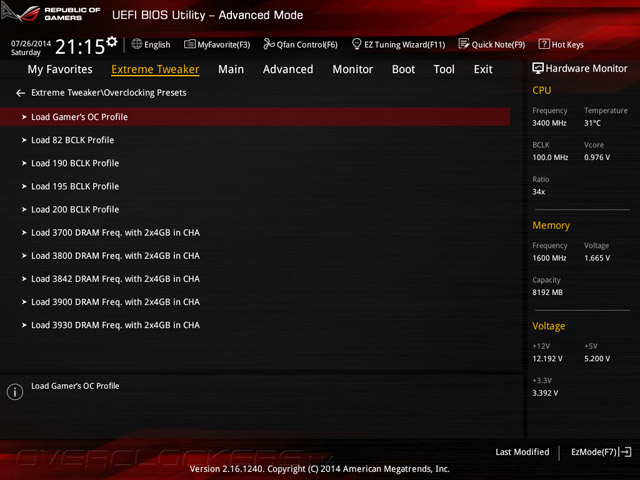Show Hot Keys list
Image resolution: width=640 pixels, height=480 pixels.
coord(568,45)
